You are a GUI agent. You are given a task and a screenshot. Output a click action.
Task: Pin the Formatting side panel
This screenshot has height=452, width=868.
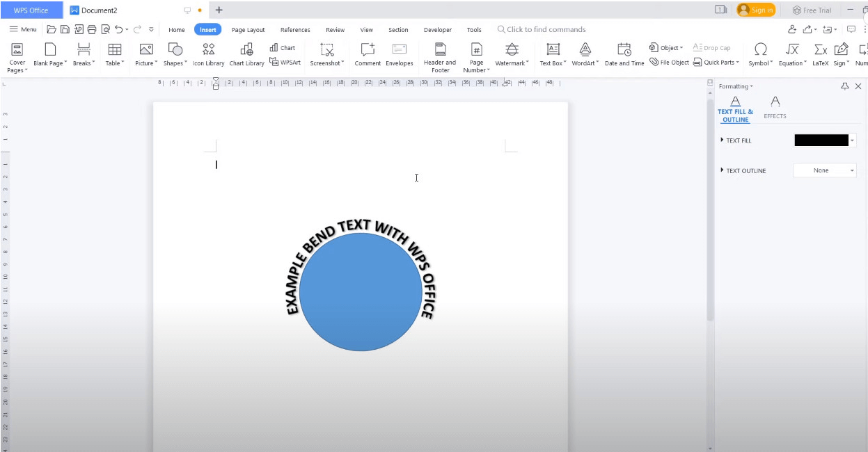pyautogui.click(x=845, y=86)
